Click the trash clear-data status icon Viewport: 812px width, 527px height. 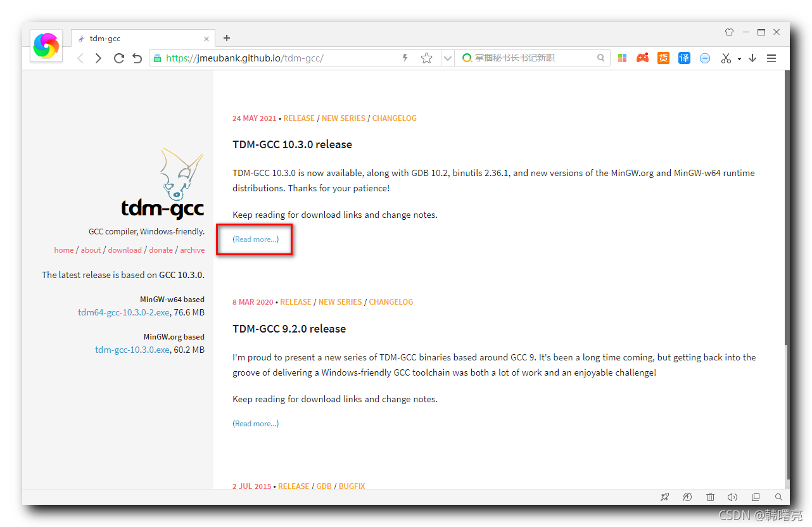tap(711, 497)
